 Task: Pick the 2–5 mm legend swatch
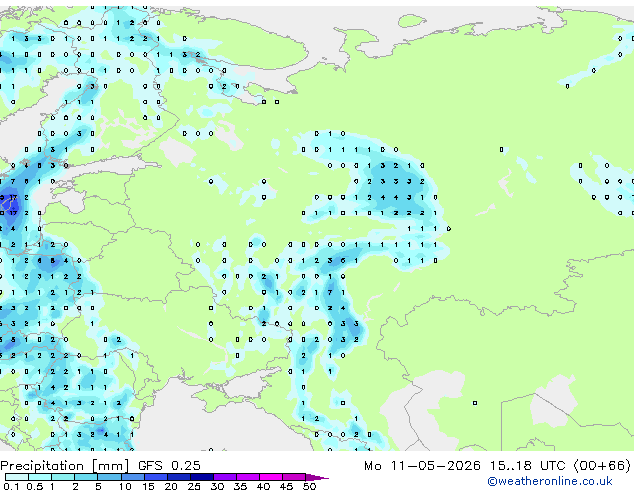coord(86,477)
